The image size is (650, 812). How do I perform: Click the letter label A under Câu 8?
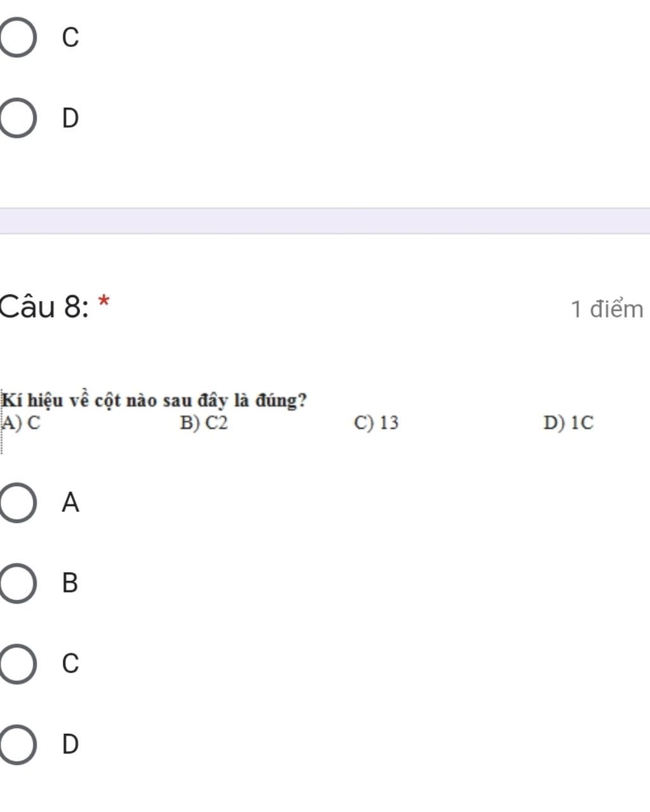coord(70,502)
